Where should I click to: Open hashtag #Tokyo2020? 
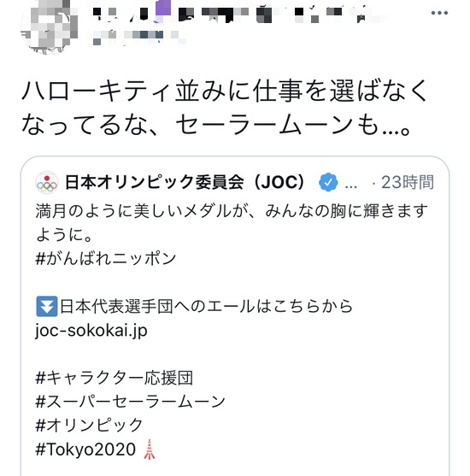[x=85, y=450]
